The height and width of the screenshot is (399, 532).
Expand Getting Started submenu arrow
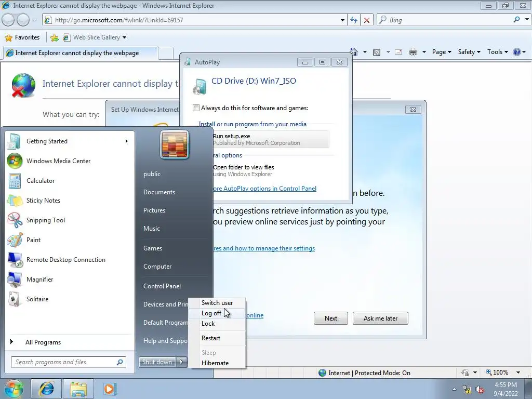click(x=127, y=141)
